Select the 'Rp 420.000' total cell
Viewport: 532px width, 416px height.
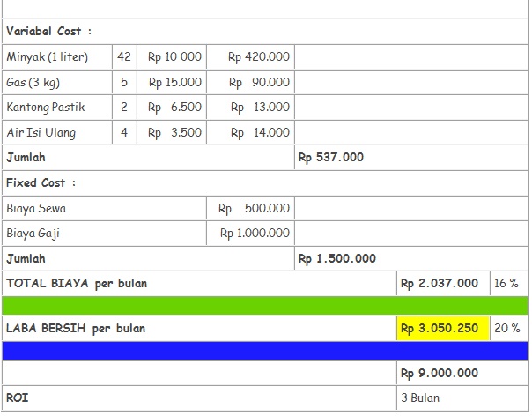[251, 56]
